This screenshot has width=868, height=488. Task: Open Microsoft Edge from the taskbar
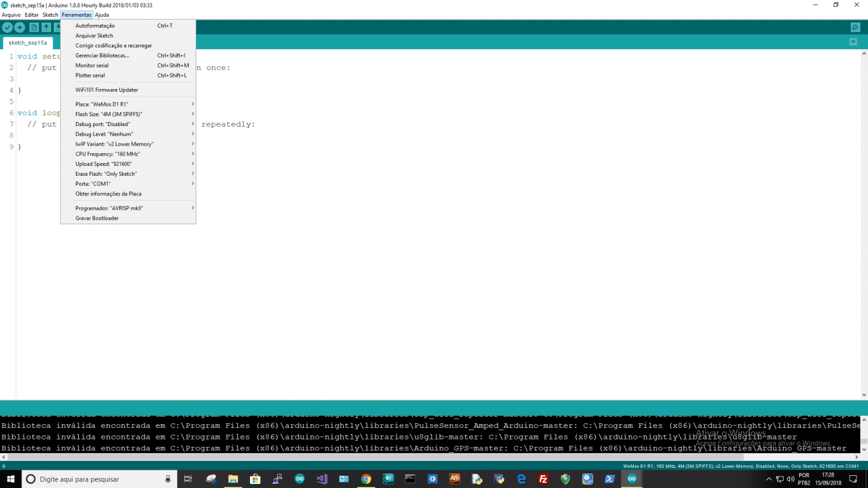pos(521,479)
